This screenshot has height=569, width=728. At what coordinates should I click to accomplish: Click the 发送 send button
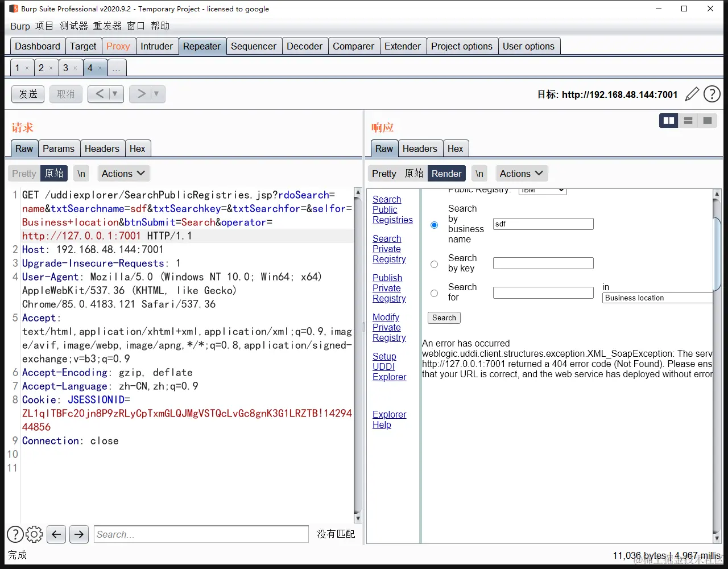click(28, 94)
